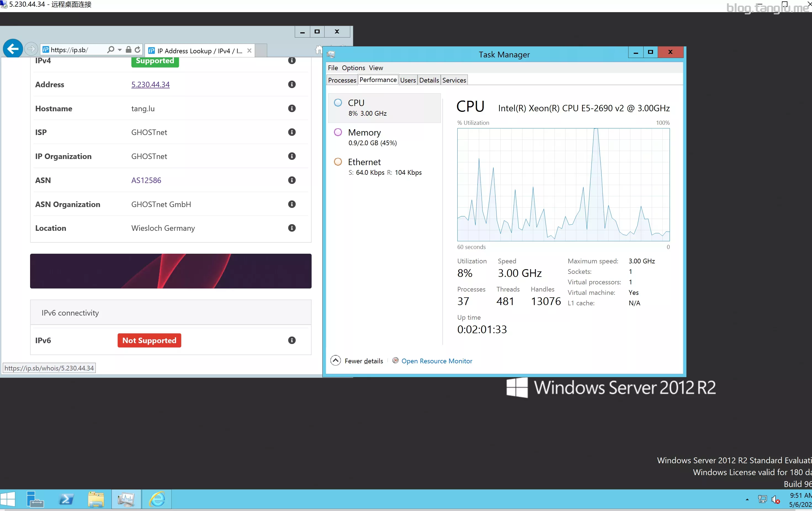Open the 5.230.44.34 address link
The image size is (812, 511).
(x=150, y=84)
